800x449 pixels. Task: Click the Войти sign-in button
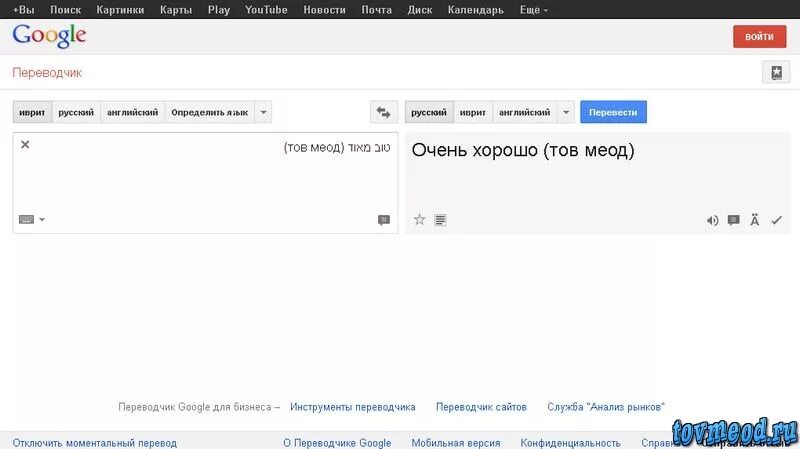tap(759, 37)
